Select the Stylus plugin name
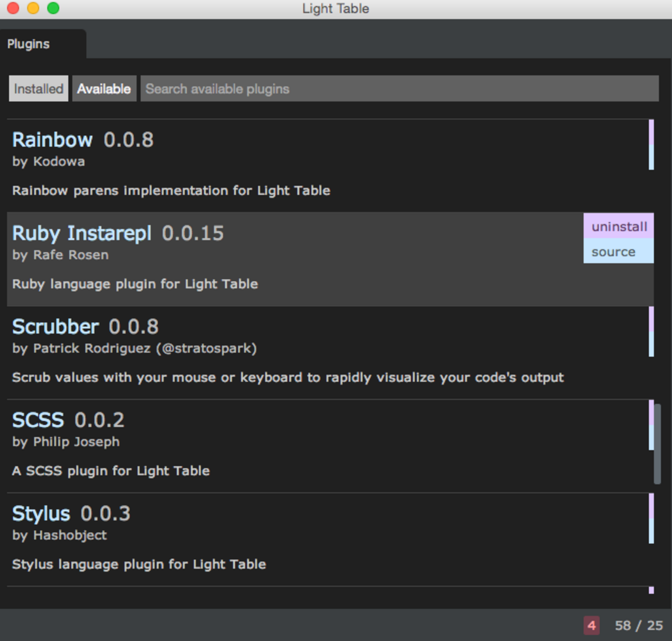Screen dimensions: 672x641 (x=41, y=514)
